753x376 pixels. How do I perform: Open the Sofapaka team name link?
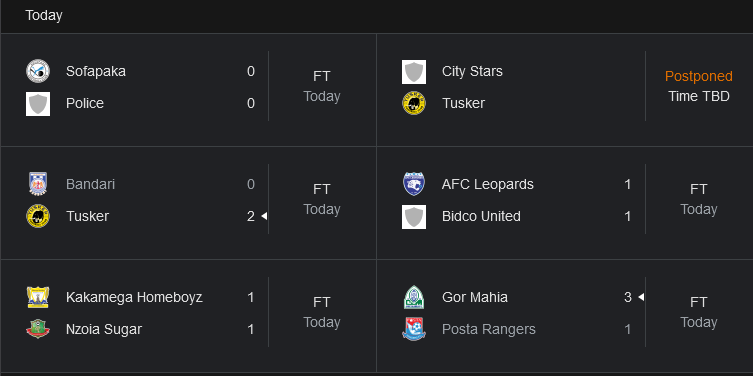tap(96, 72)
